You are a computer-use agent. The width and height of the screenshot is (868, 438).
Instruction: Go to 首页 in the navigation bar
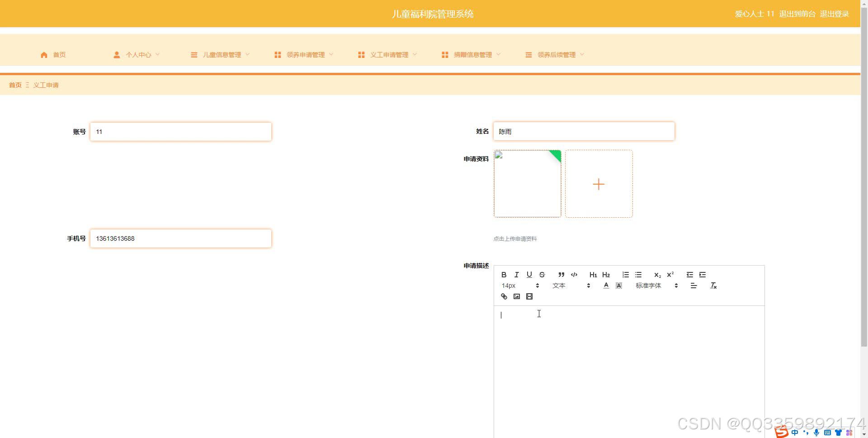click(x=59, y=55)
